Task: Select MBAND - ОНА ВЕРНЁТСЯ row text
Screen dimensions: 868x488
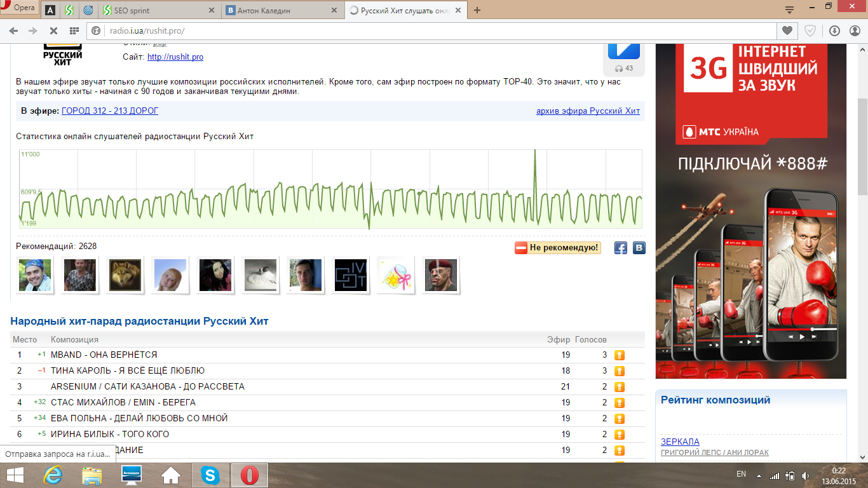Action: [104, 355]
